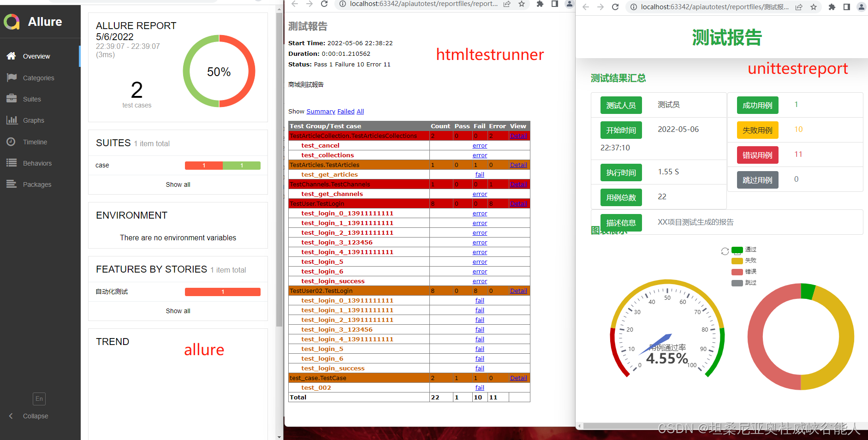Switch Allure language with En button

(39, 399)
